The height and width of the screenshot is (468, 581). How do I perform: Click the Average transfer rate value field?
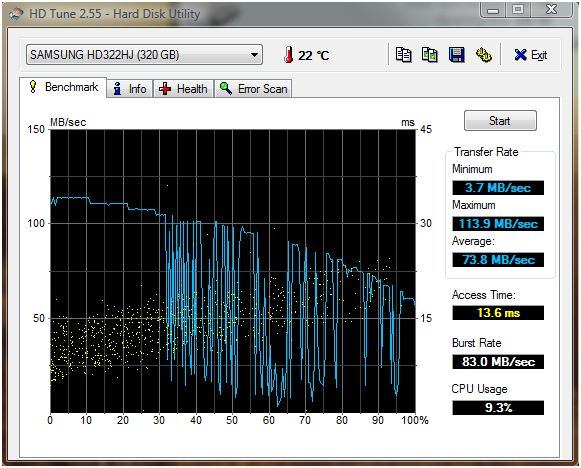point(498,260)
